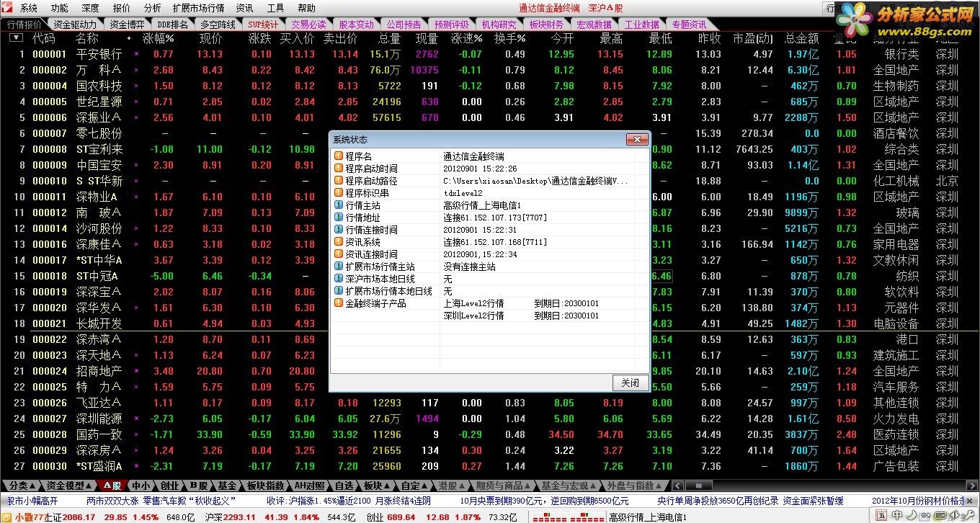Click the 沪深 index value 2293.11

[x=239, y=517]
